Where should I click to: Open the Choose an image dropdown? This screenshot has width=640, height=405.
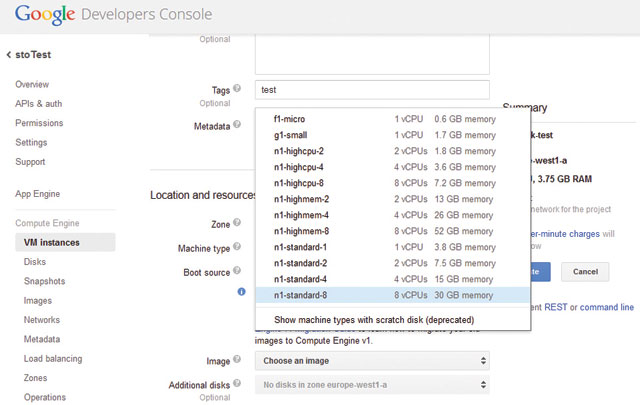click(x=372, y=361)
